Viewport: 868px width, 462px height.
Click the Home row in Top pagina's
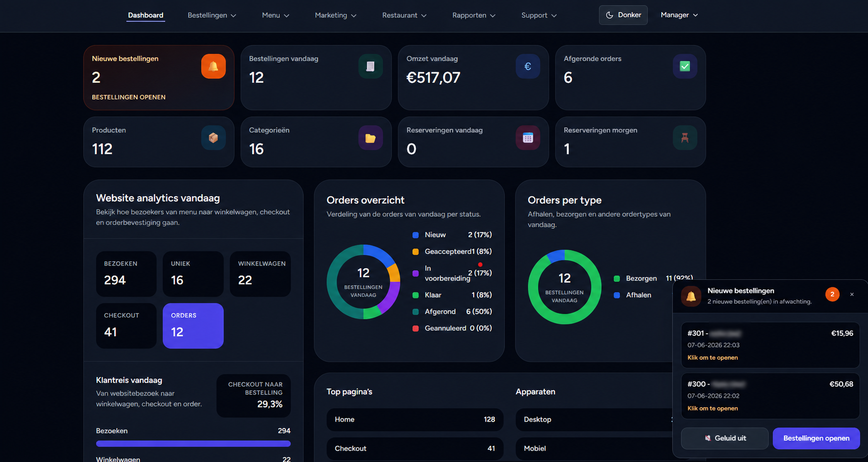click(x=415, y=420)
